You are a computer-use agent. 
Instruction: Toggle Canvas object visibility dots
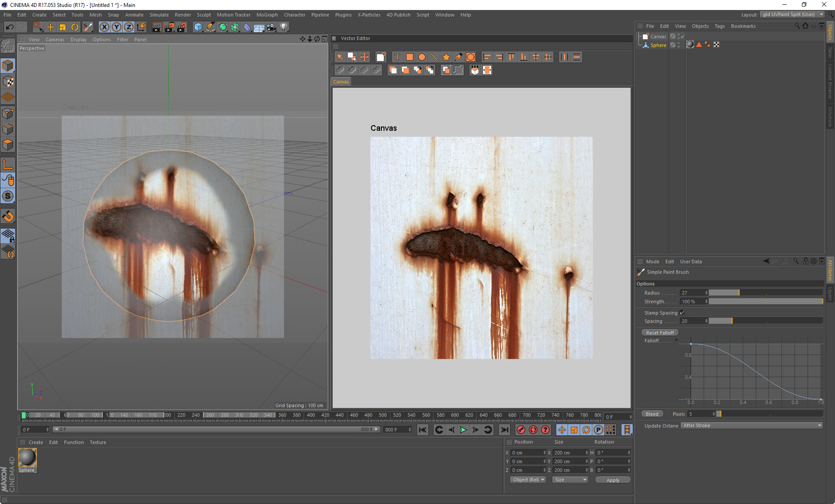pos(678,36)
